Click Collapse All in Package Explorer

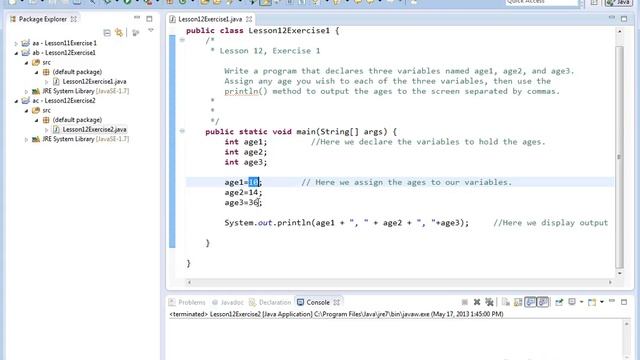107,33
